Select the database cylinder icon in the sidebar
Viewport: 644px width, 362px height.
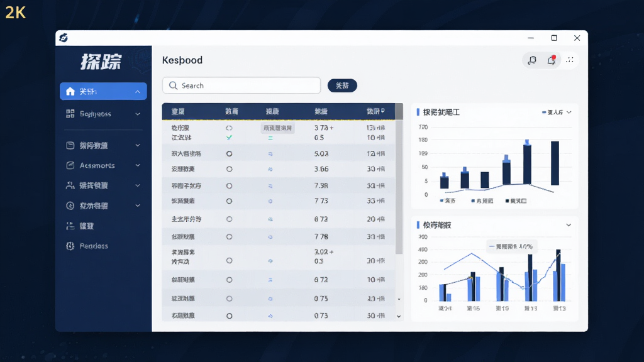pyautogui.click(x=70, y=145)
